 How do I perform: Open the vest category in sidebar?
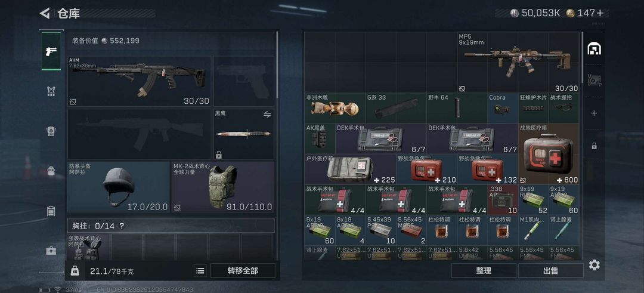51,92
